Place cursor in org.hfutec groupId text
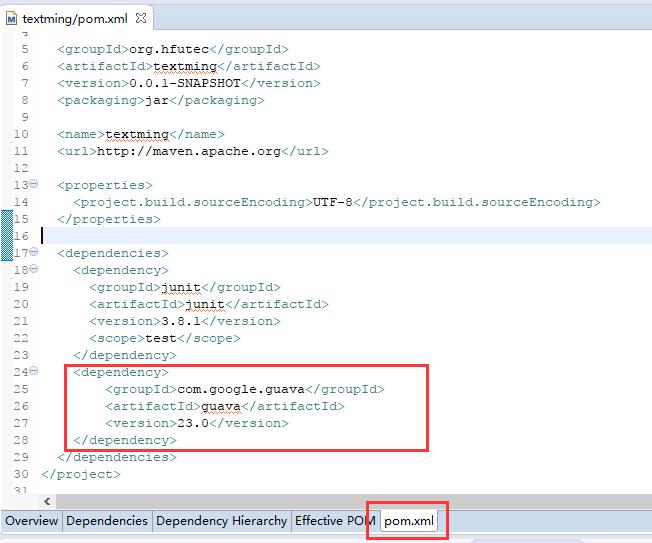Viewport: 652px width, 543px height. click(169, 49)
